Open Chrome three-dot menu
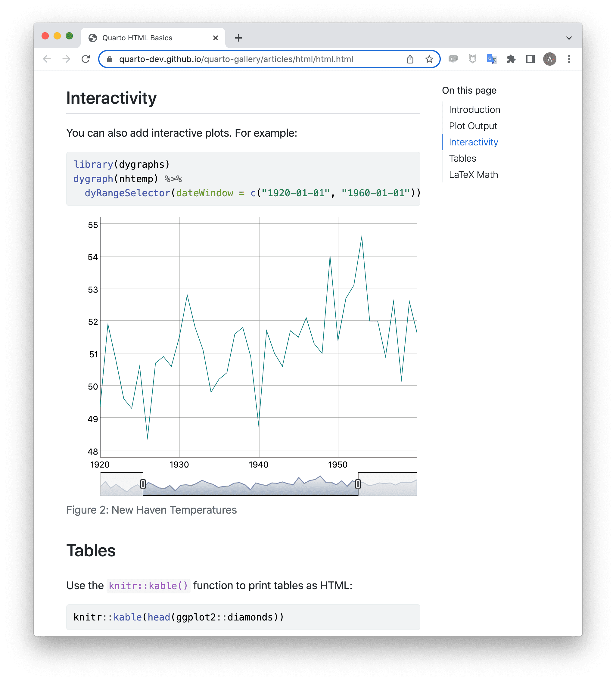This screenshot has height=681, width=616. point(569,59)
